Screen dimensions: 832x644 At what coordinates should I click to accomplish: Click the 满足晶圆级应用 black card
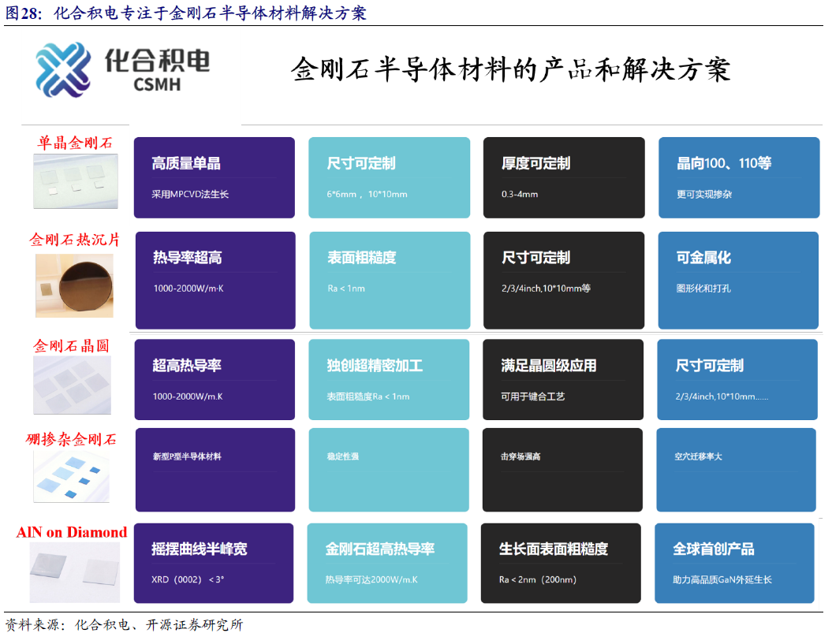pyautogui.click(x=563, y=379)
